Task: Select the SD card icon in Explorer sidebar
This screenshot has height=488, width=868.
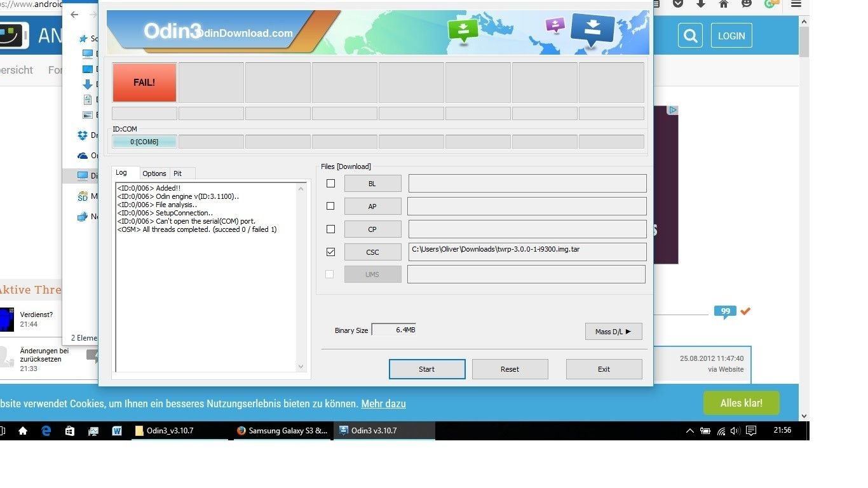Action: point(83,196)
